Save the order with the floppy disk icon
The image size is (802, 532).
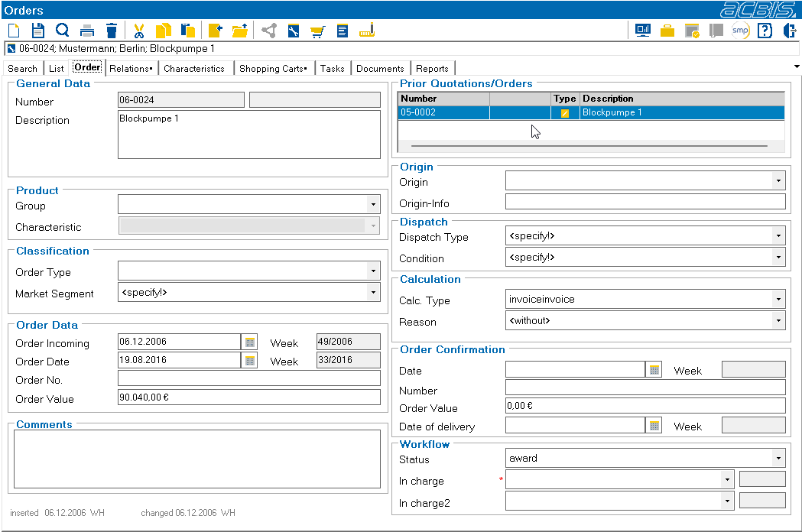tap(38, 31)
